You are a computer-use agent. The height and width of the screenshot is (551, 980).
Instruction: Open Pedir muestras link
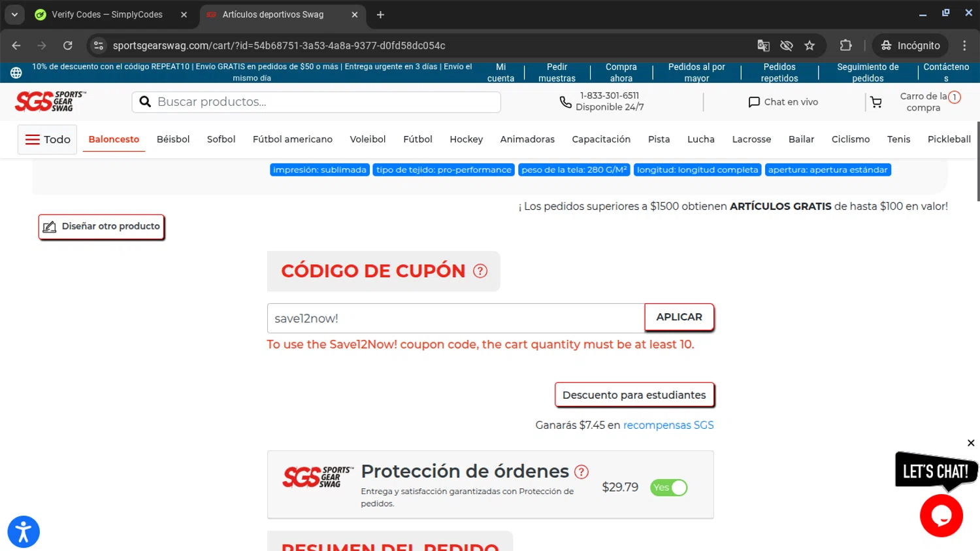(557, 73)
